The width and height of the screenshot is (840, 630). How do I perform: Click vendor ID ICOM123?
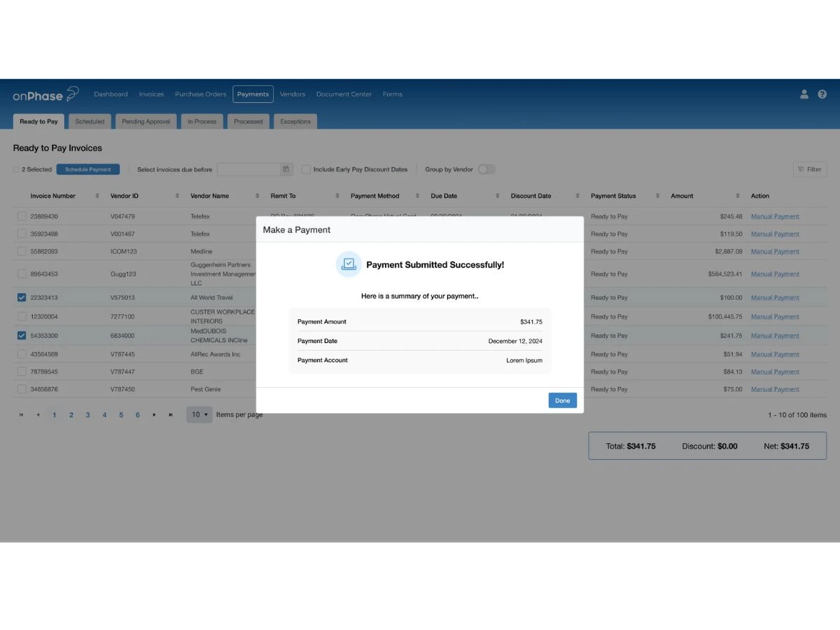pos(124,251)
